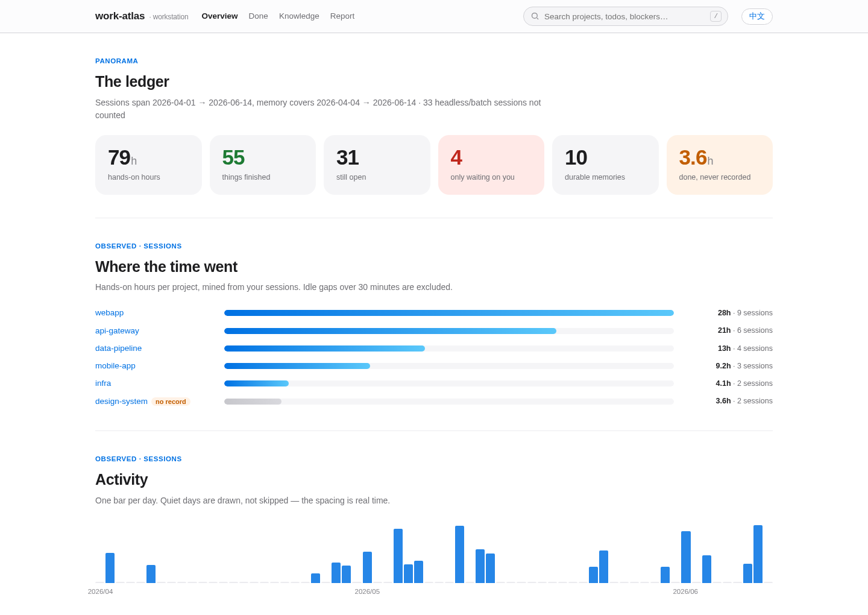Click the data-pipeline hours progress bar
Image resolution: width=868 pixels, height=615 pixels.
tap(324, 348)
